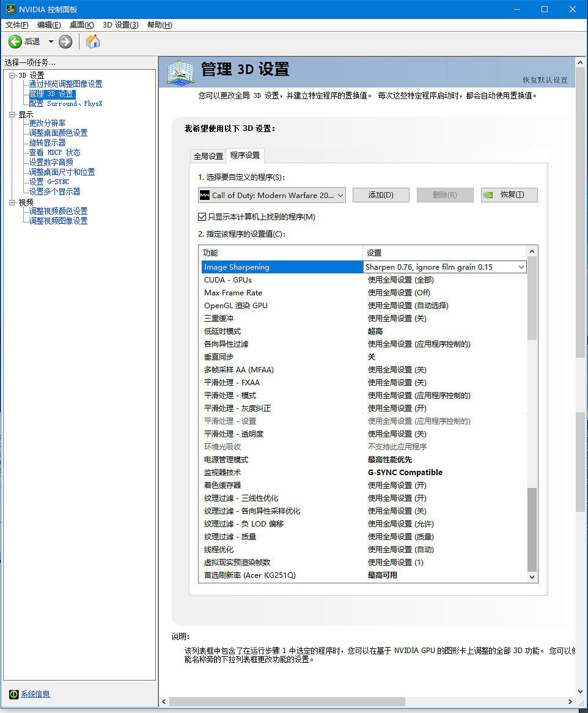Open the 帮助 menu

click(x=160, y=24)
